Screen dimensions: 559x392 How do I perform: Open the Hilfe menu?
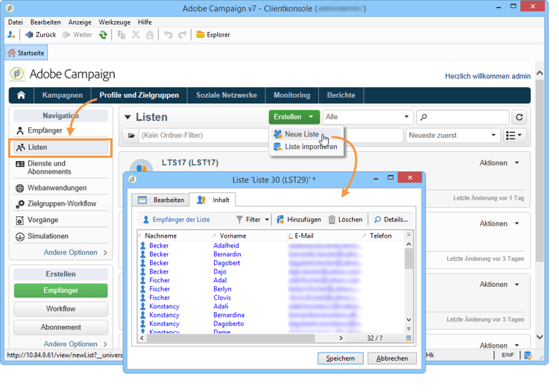[x=145, y=22]
